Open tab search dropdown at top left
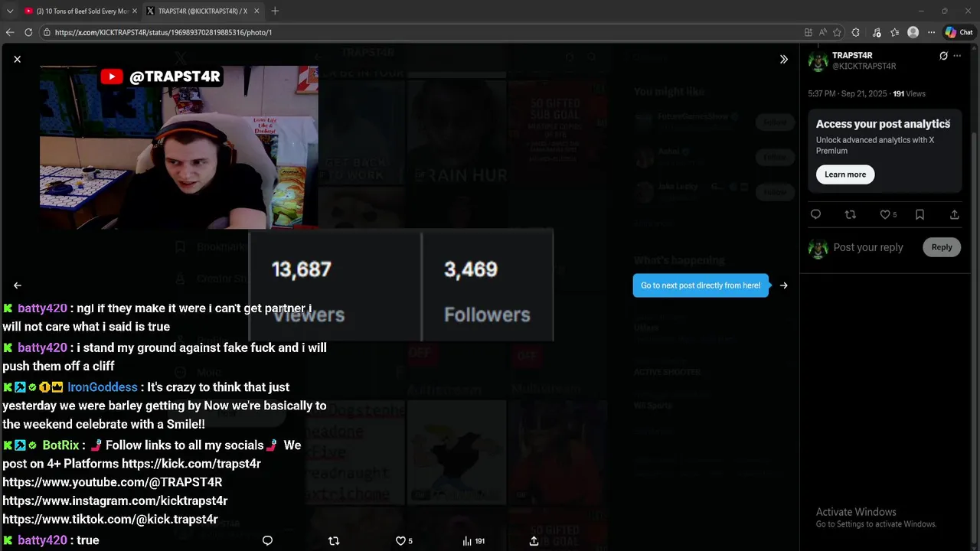This screenshot has width=980, height=551. pos(10,11)
